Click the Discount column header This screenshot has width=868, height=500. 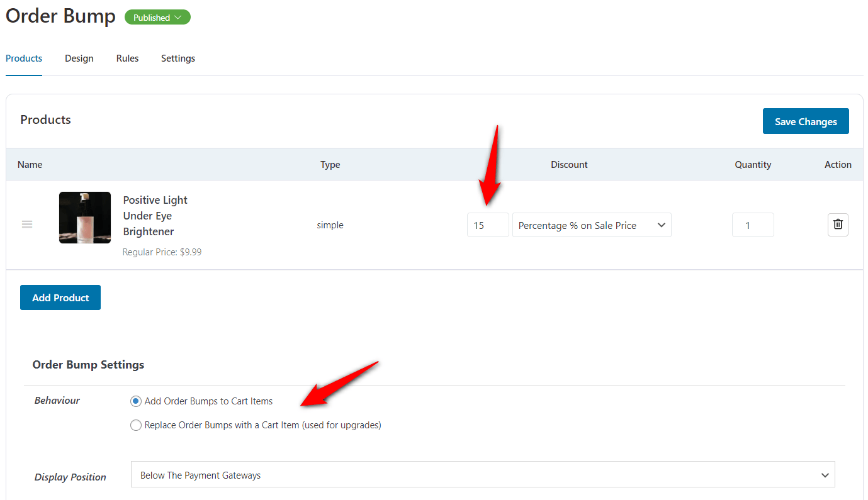point(569,165)
